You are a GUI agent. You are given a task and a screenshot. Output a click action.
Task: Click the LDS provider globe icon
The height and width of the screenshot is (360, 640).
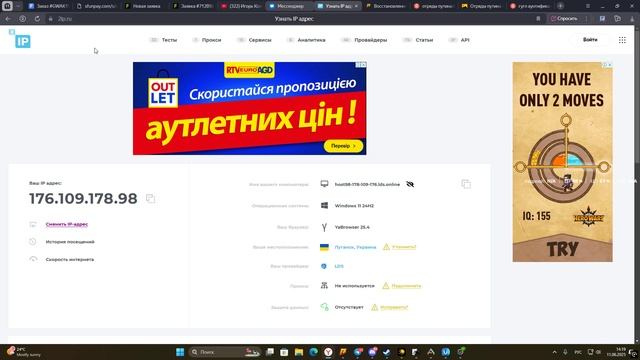324,266
